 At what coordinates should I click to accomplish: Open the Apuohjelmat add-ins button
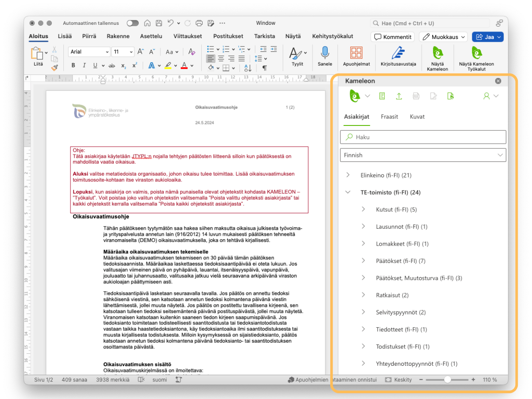(356, 57)
